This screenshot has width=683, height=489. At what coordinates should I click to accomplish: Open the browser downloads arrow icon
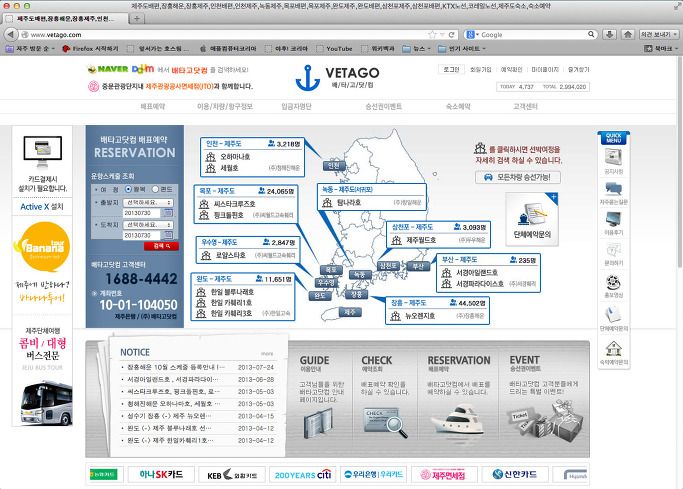(610, 34)
